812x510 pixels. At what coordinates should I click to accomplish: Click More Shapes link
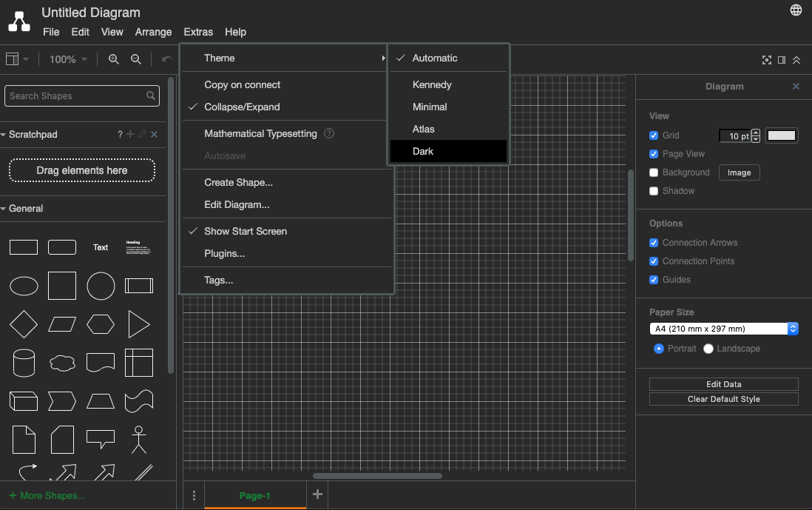[x=47, y=495]
